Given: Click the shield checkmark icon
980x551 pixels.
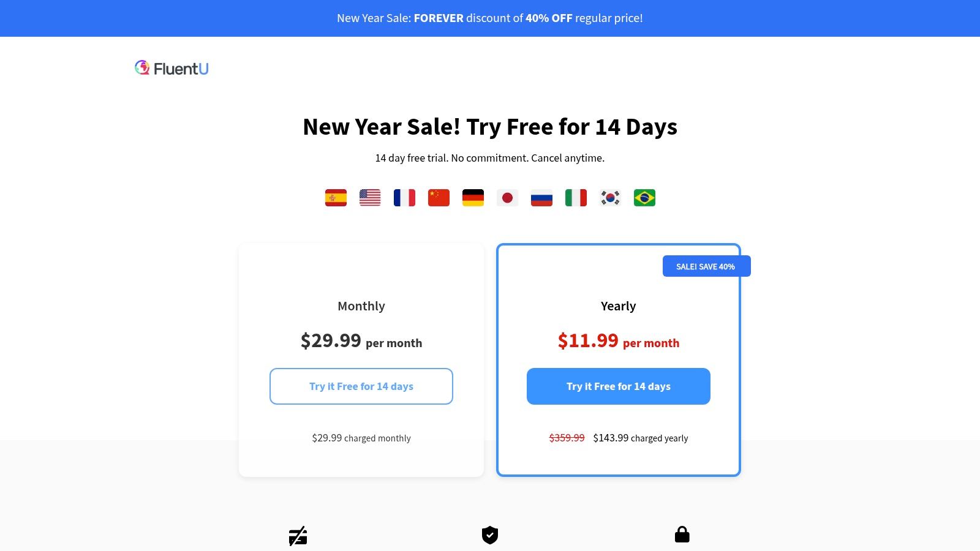Looking at the screenshot, I should pyautogui.click(x=490, y=535).
